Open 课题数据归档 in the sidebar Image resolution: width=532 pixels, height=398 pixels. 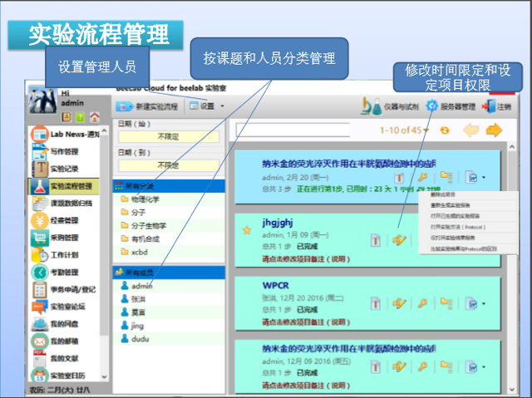[x=65, y=204]
